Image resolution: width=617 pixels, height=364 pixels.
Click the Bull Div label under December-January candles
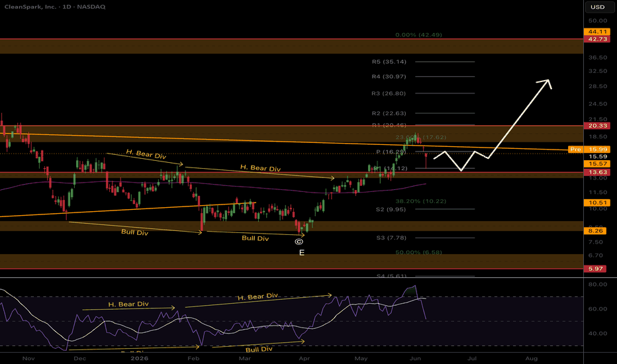coord(134,232)
